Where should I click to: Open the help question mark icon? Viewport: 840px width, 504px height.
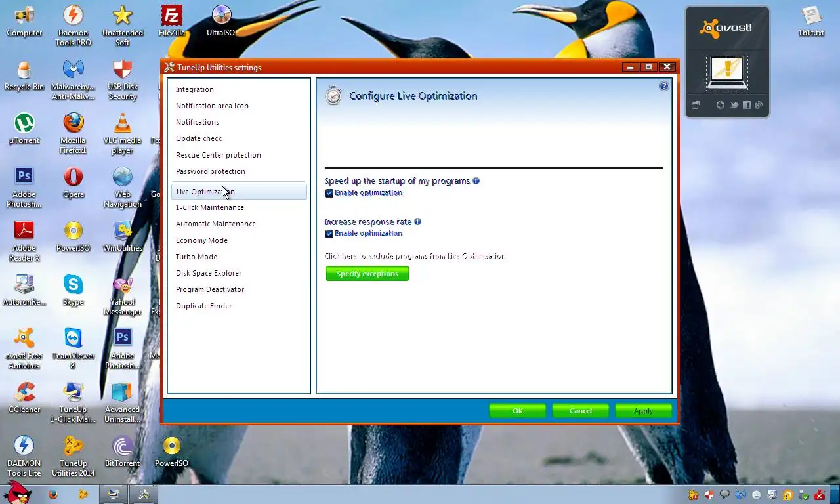point(663,86)
